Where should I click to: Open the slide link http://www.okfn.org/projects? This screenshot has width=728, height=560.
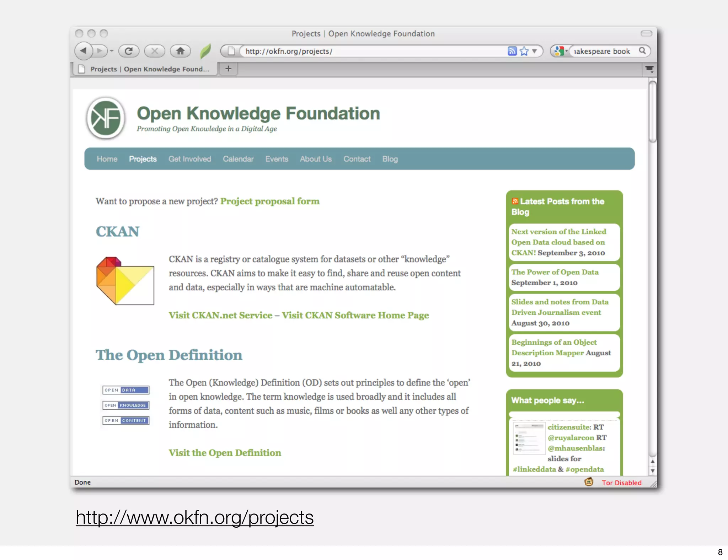[195, 517]
